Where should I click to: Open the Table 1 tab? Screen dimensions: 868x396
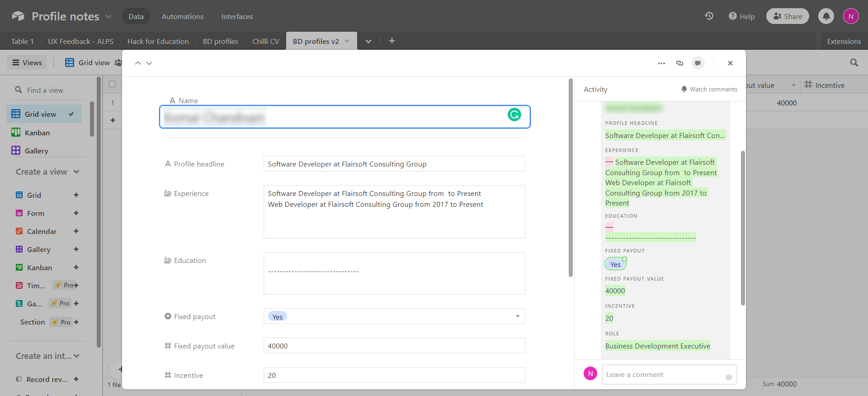(22, 41)
